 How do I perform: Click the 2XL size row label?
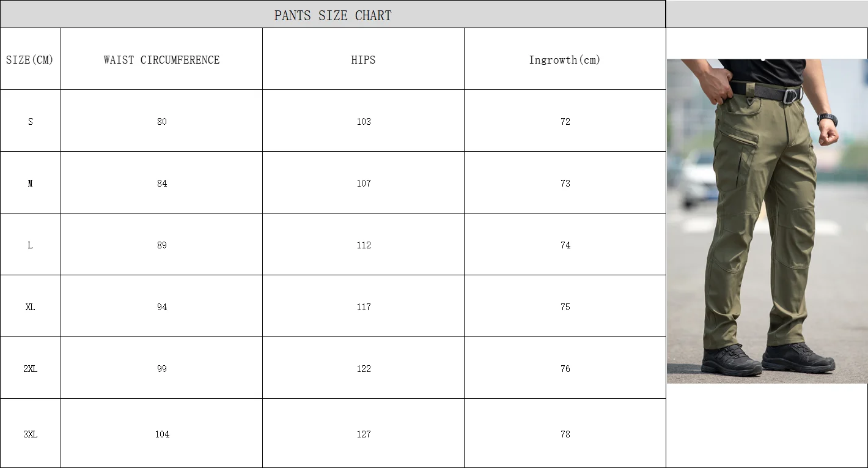click(30, 369)
